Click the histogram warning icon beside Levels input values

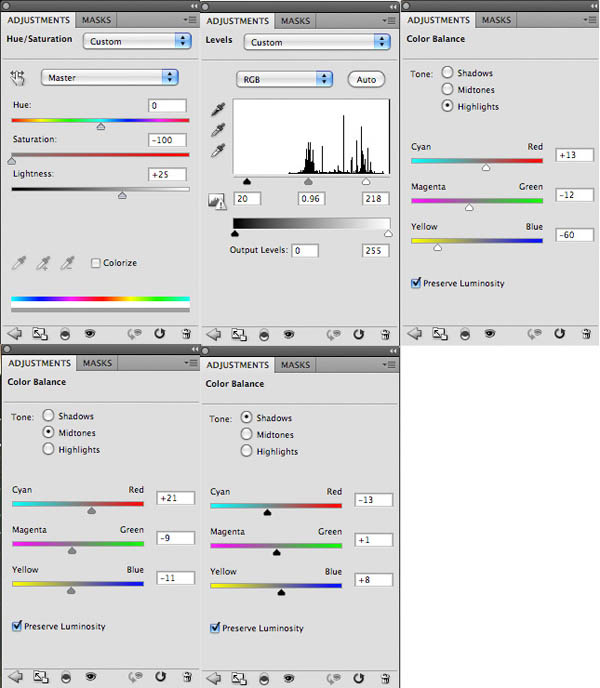point(214,201)
